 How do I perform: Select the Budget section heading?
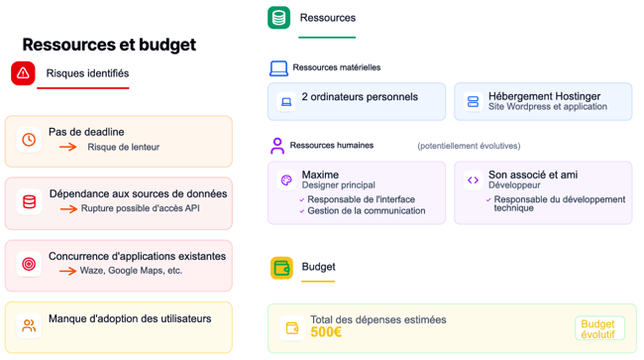(x=319, y=267)
